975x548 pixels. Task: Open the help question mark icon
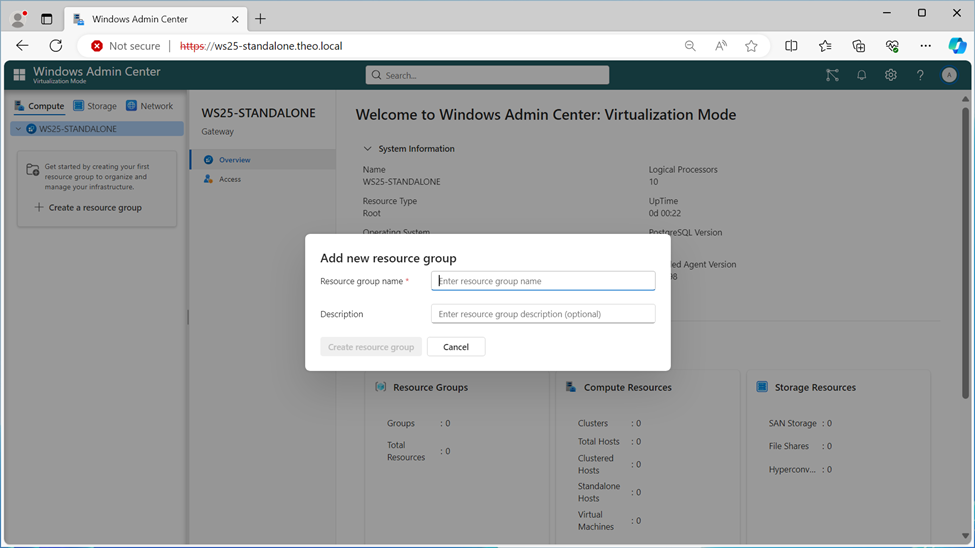[x=920, y=75]
